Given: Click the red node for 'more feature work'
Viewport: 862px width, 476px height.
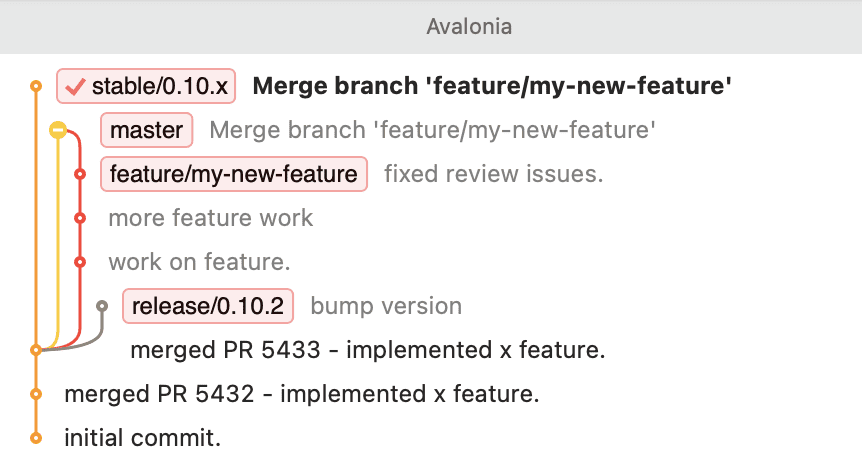Looking at the screenshot, I should 80,218.
